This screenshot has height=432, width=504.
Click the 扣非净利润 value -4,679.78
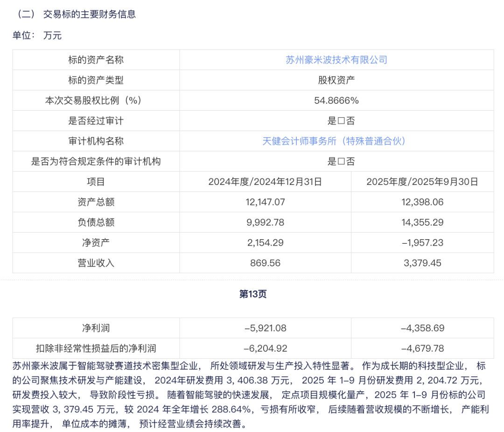click(x=422, y=348)
